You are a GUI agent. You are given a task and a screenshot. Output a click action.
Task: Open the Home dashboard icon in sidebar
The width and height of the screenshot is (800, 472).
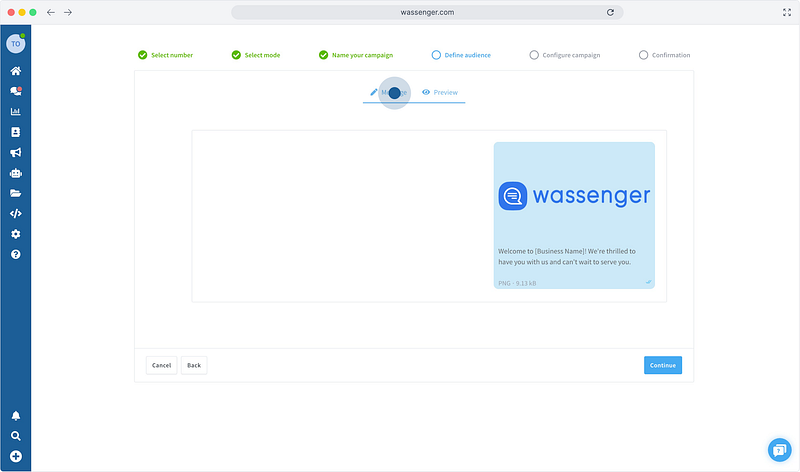tap(15, 71)
